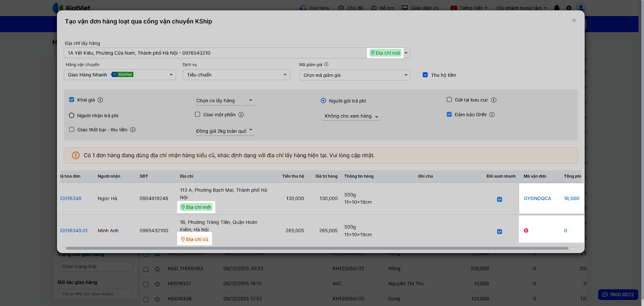The height and width of the screenshot is (306, 644).
Task: Expand the Dịch vụ Tiêu chuẩn dropdown
Action: (x=236, y=75)
